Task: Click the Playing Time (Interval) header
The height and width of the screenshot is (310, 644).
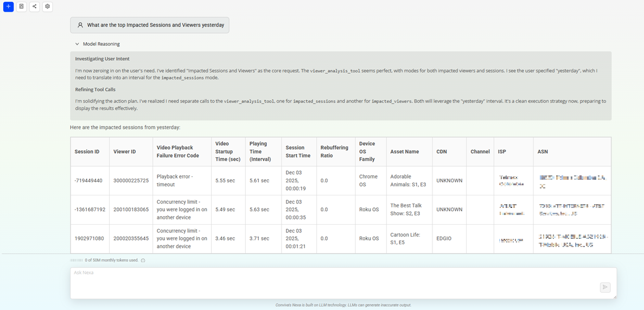Action: click(x=263, y=151)
